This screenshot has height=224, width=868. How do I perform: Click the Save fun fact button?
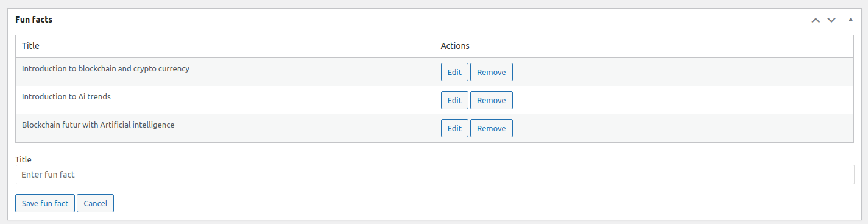(45, 203)
